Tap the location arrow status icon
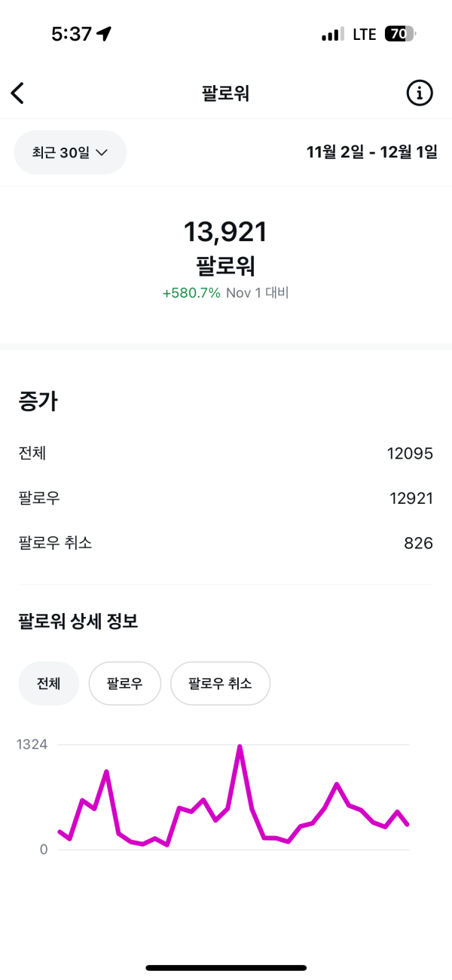452x980 pixels. [x=104, y=34]
